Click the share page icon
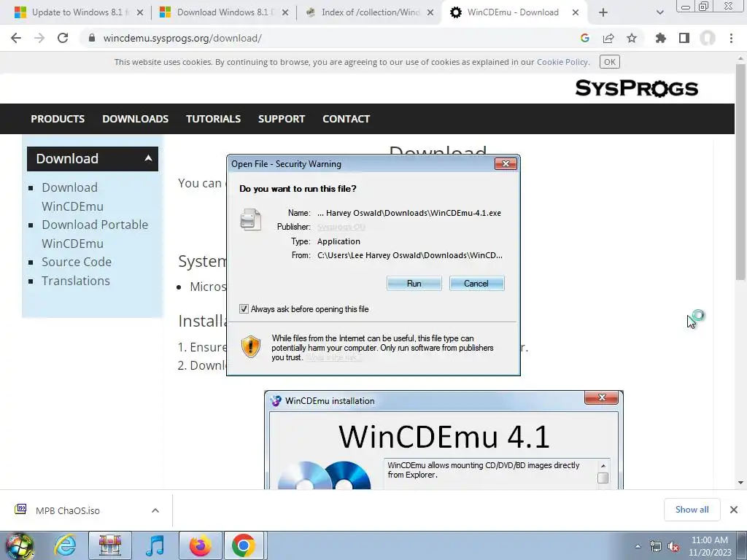 tap(608, 38)
